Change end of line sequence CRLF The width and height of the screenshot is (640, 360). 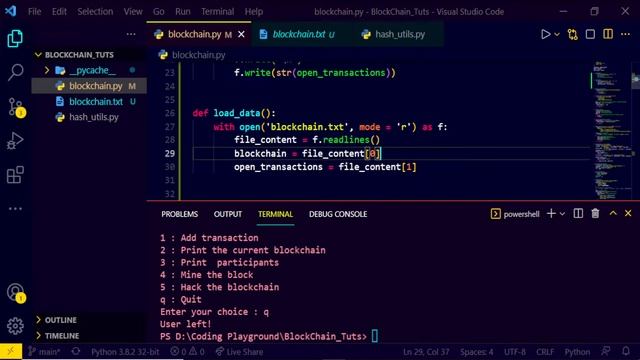(545, 351)
